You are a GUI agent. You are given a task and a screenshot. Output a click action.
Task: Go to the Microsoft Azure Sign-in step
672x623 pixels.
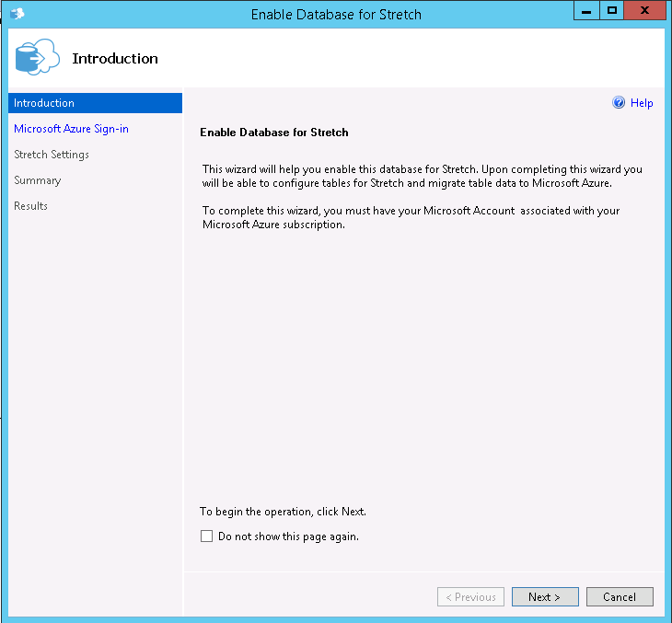[71, 129]
